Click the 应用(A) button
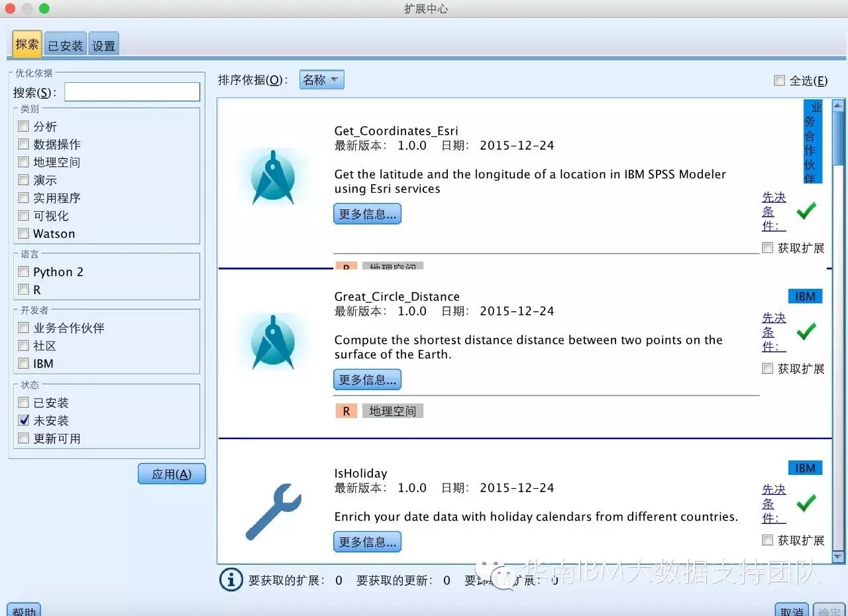The width and height of the screenshot is (848, 616). coord(172,474)
